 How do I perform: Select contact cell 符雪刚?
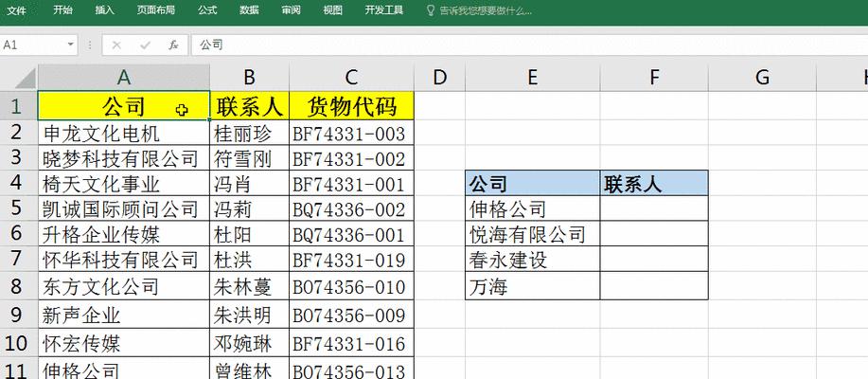(250, 158)
